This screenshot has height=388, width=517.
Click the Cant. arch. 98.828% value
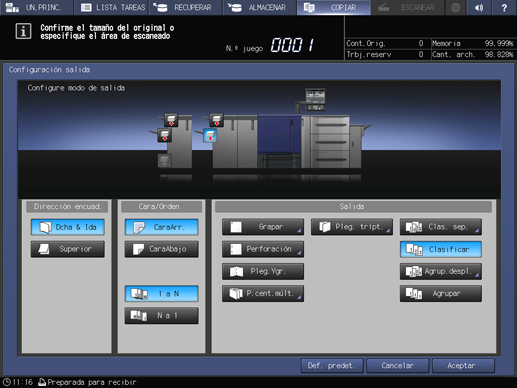[x=499, y=54]
